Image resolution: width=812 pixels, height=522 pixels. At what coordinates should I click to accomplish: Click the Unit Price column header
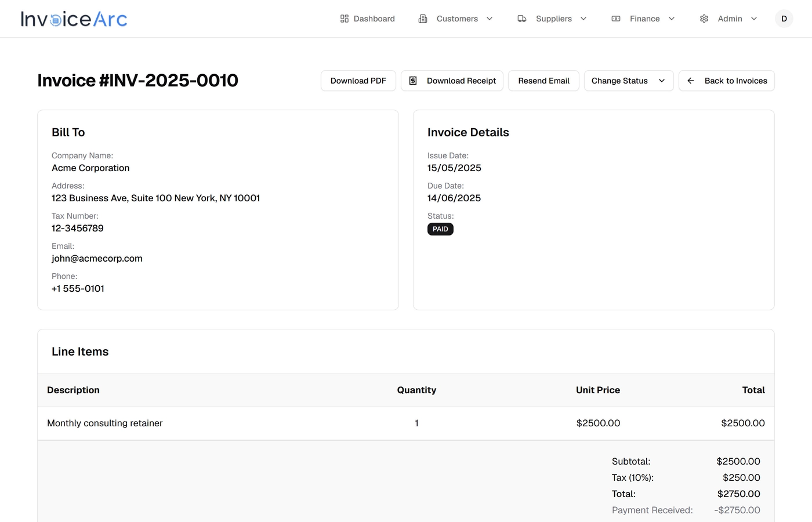click(x=598, y=390)
